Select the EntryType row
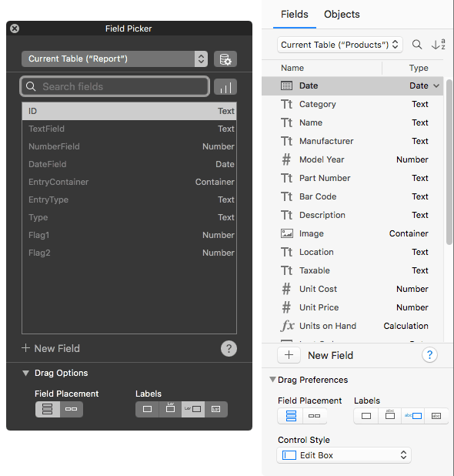 tap(129, 199)
